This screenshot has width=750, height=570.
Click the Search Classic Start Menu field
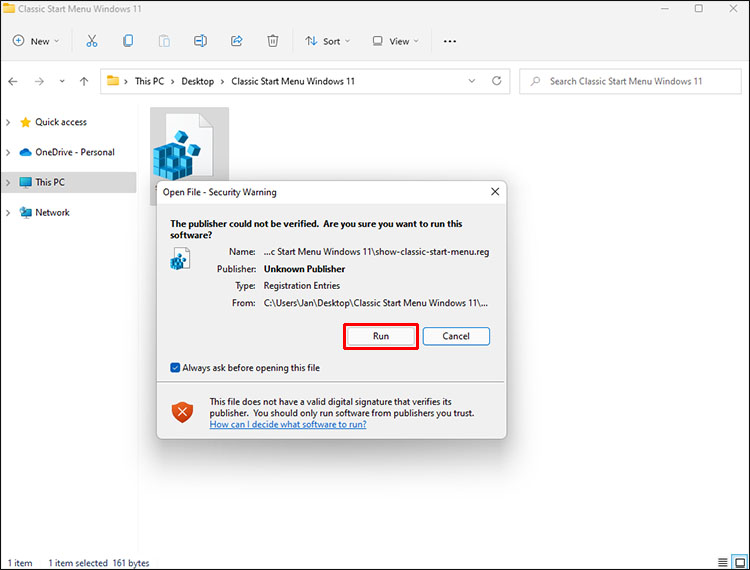click(630, 81)
